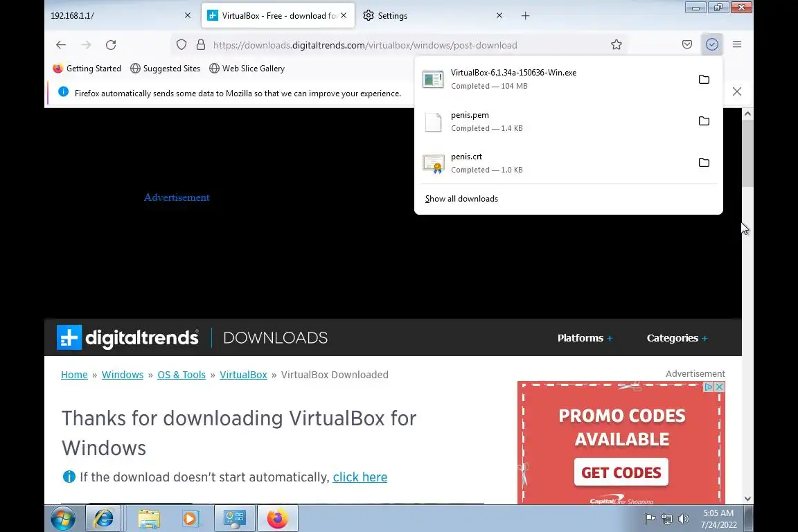Open Windows Media Player from the taskbar

point(190,519)
